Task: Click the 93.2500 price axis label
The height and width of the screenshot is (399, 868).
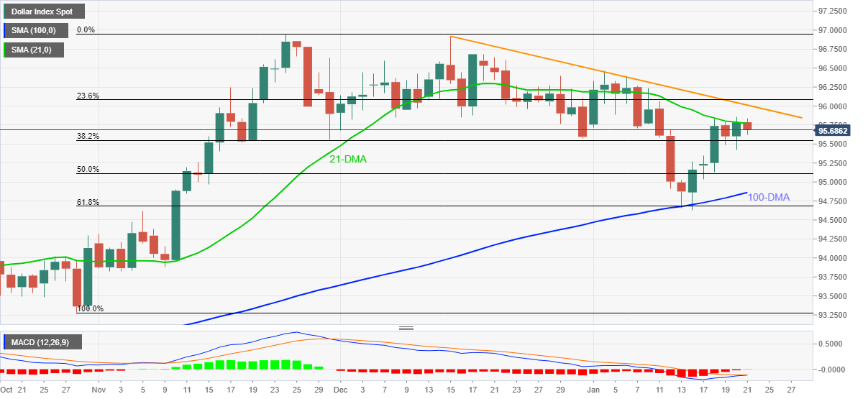Action: coord(833,316)
